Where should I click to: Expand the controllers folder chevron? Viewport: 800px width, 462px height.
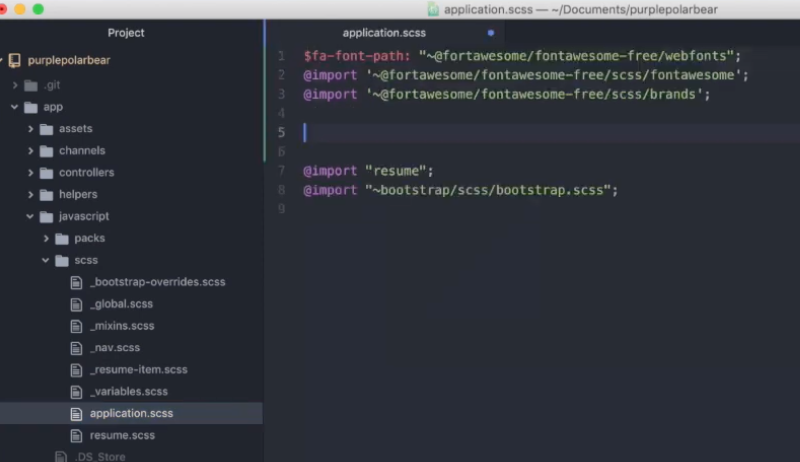[x=30, y=173]
